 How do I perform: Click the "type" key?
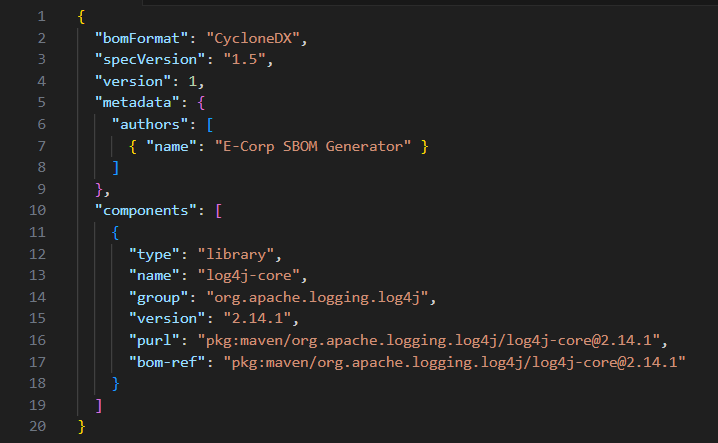154,254
